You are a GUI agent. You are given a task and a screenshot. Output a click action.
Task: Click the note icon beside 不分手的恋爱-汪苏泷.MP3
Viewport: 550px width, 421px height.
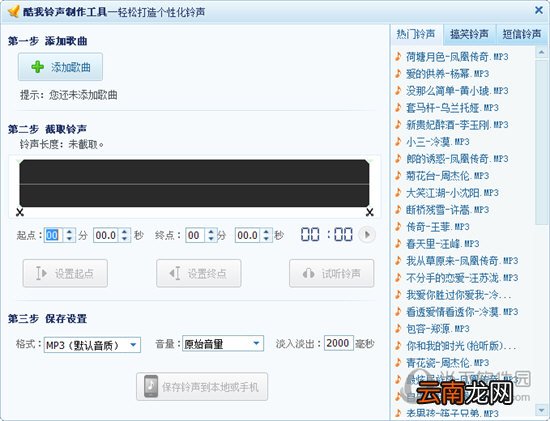398,278
